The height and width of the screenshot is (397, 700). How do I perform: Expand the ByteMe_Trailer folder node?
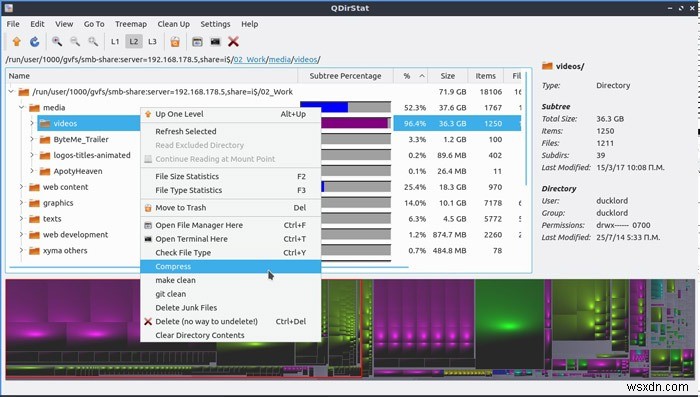(x=32, y=139)
